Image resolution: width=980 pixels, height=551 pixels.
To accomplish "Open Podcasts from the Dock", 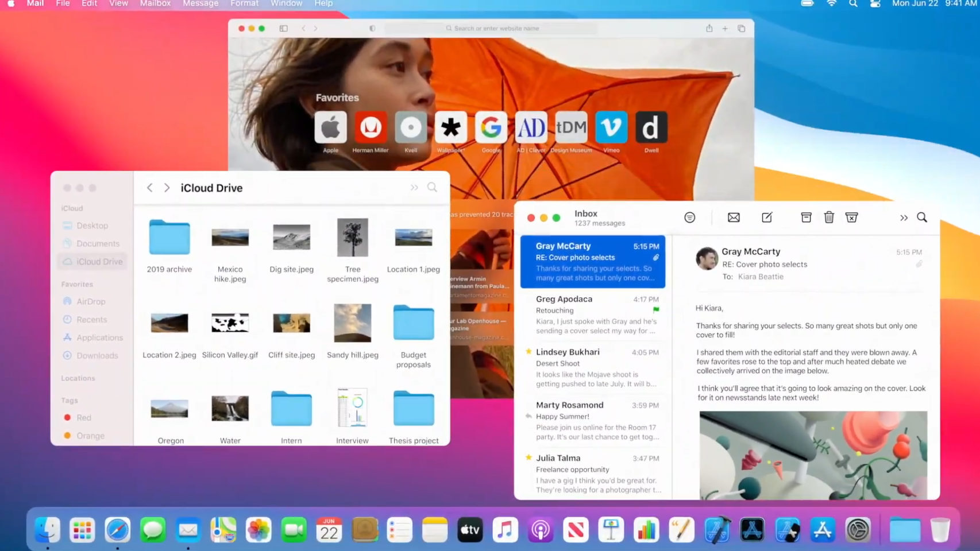I will coord(540,529).
